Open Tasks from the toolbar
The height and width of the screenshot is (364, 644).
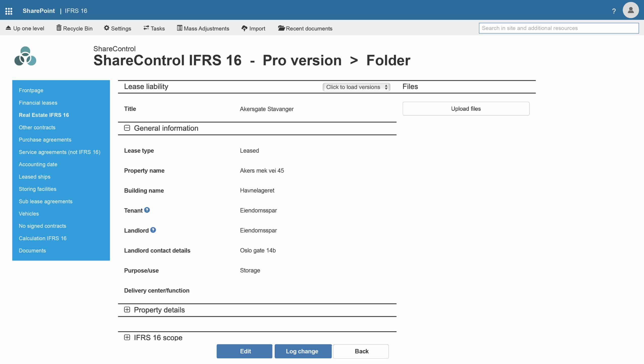pos(154,28)
